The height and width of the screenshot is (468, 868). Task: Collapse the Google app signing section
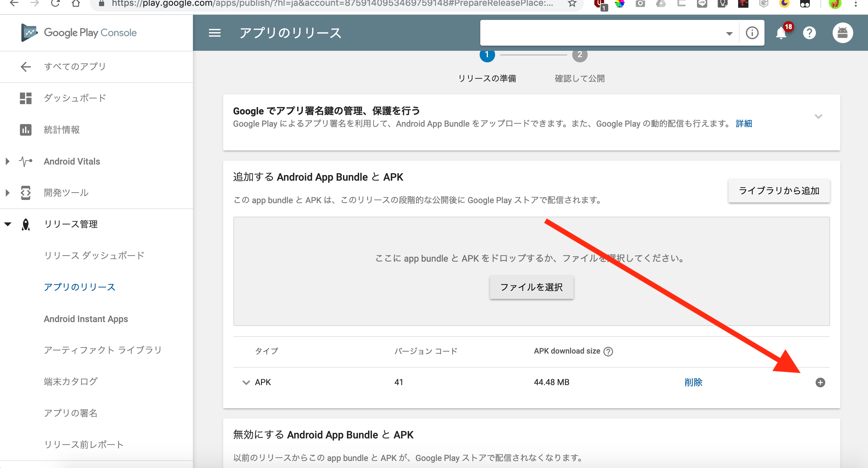coord(819,116)
